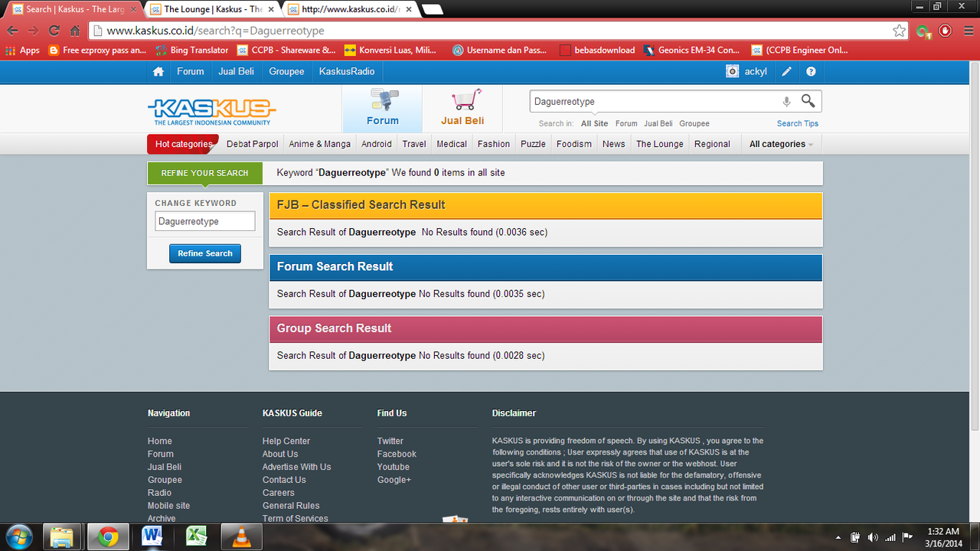Open the Facebook link in Find Us

(x=397, y=454)
